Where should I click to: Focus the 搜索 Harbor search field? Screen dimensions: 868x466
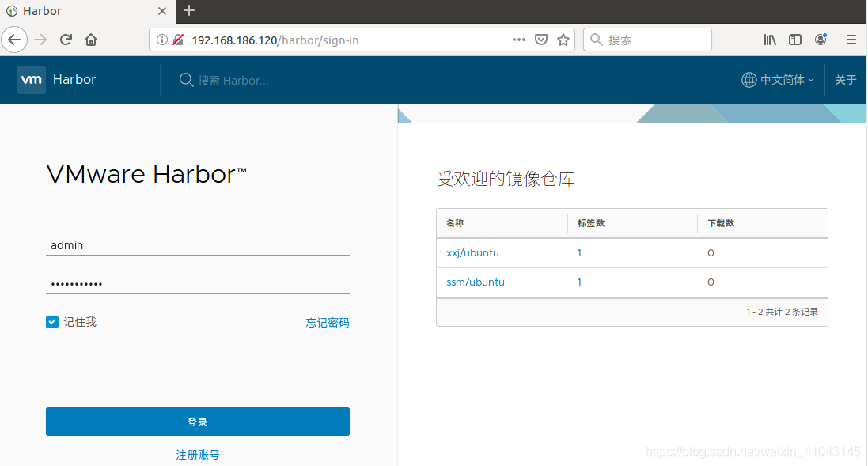233,81
